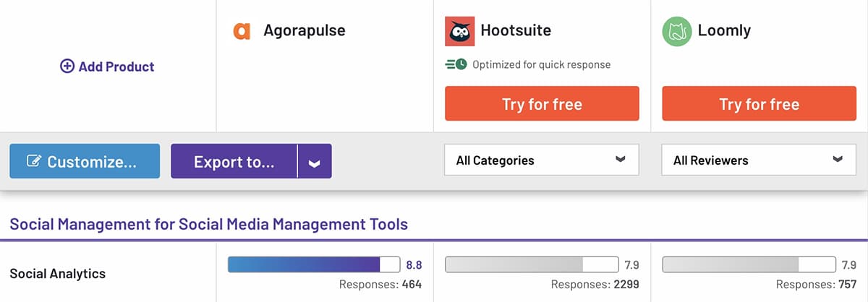This screenshot has width=868, height=302.
Task: Click the Loomly green logo icon
Action: pos(676,31)
